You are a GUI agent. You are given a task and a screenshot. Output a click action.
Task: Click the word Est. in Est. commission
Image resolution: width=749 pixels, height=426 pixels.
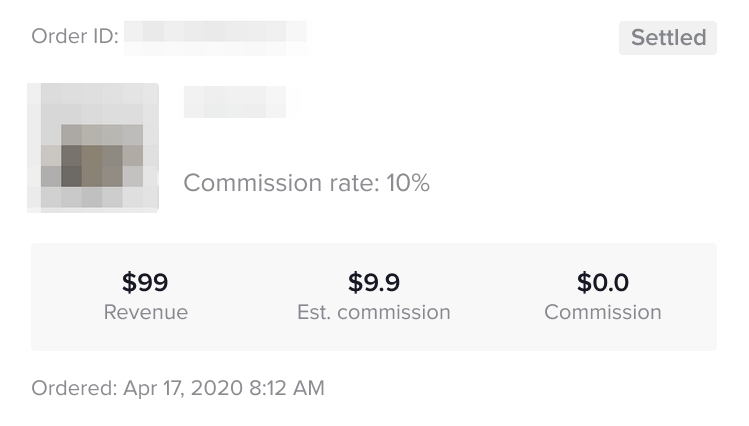tap(314, 312)
